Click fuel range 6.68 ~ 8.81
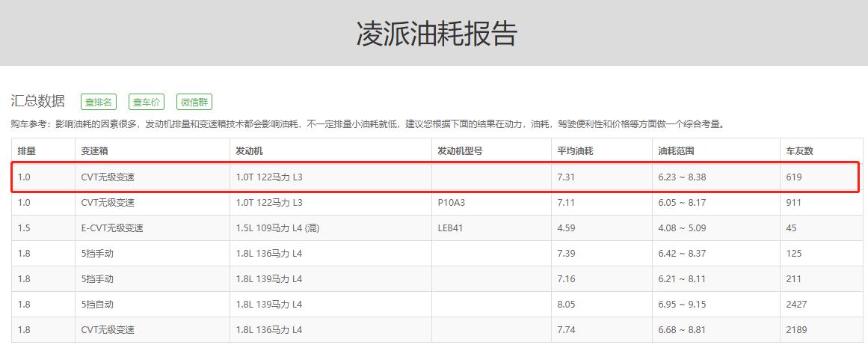This screenshot has height=348, width=868. (x=682, y=330)
